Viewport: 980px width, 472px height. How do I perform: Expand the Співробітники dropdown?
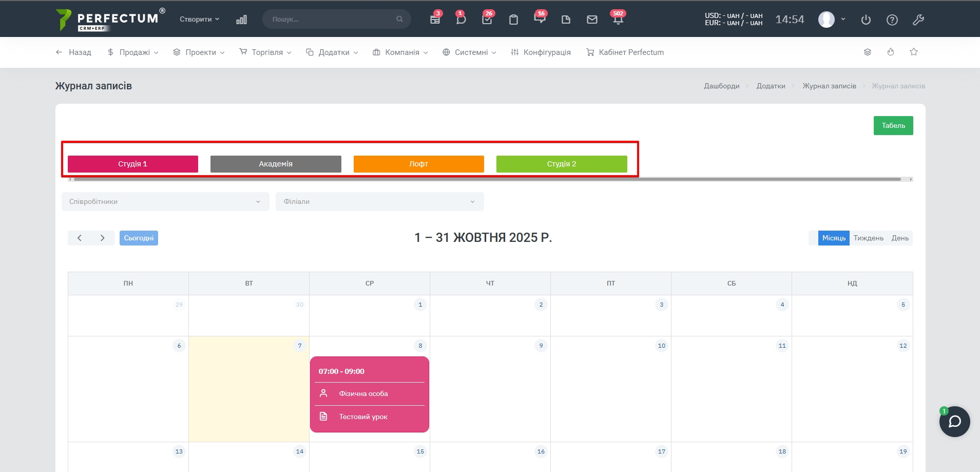[x=165, y=201]
